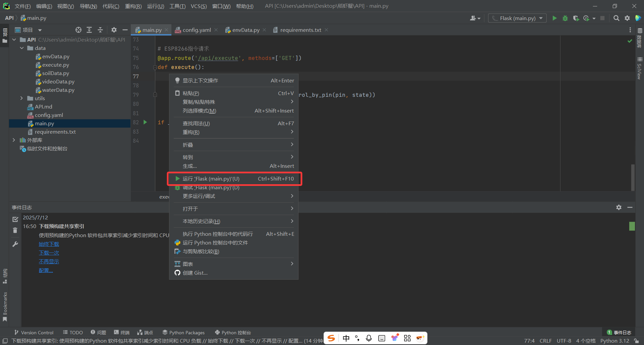The width and height of the screenshot is (644, 345).
Task: Switch to the config.yaml editor tab
Action: coord(196,30)
